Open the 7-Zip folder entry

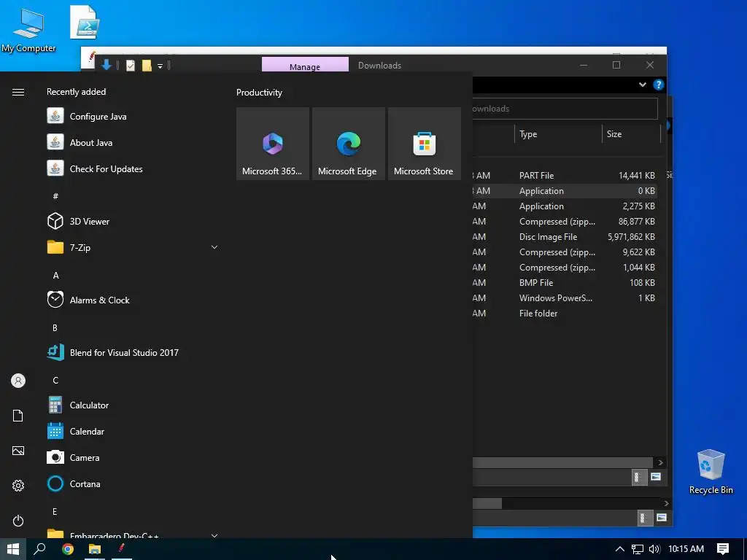coord(133,247)
